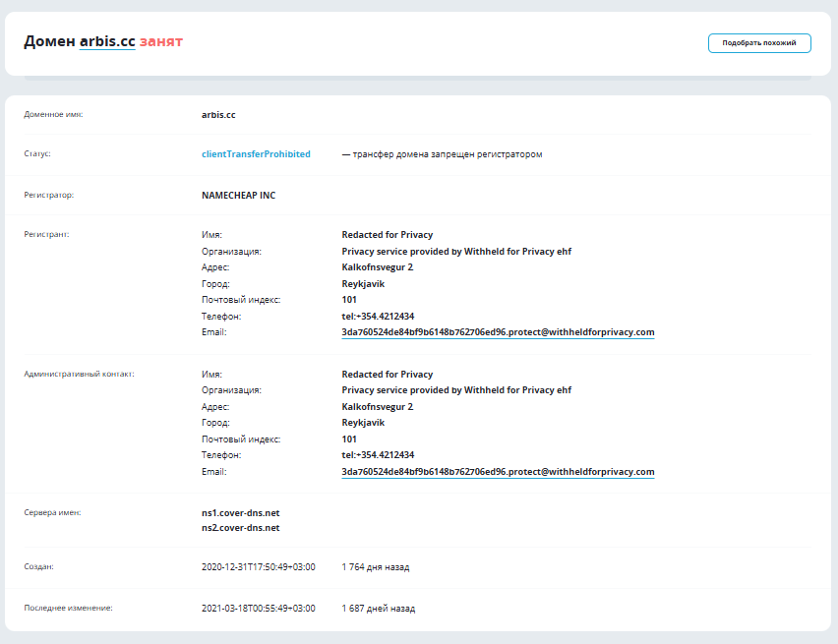838x644 pixels.
Task: Click the "Подобрать похожий" button
Action: [x=758, y=43]
